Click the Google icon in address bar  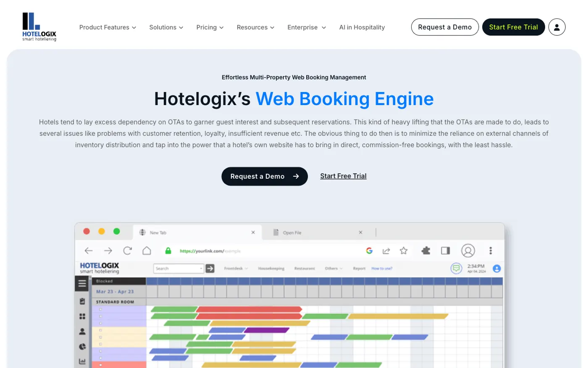(x=369, y=251)
